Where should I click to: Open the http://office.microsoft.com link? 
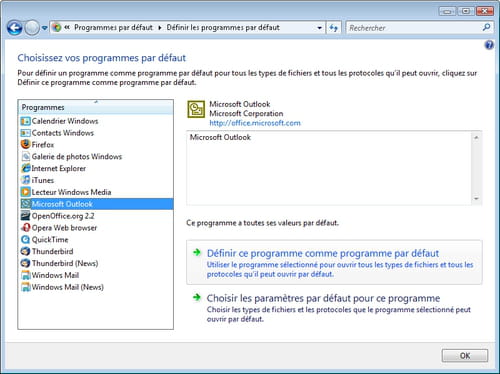click(255, 123)
